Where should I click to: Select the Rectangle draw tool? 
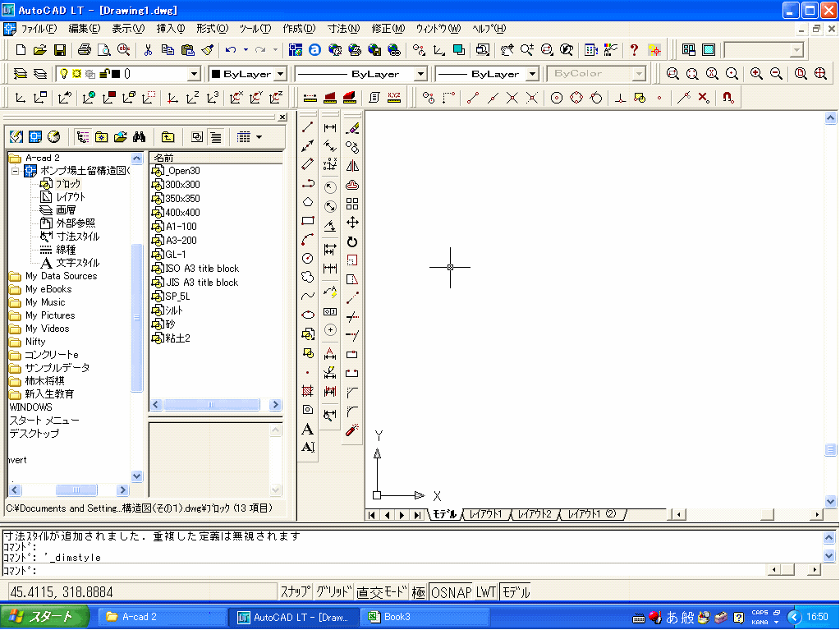307,221
